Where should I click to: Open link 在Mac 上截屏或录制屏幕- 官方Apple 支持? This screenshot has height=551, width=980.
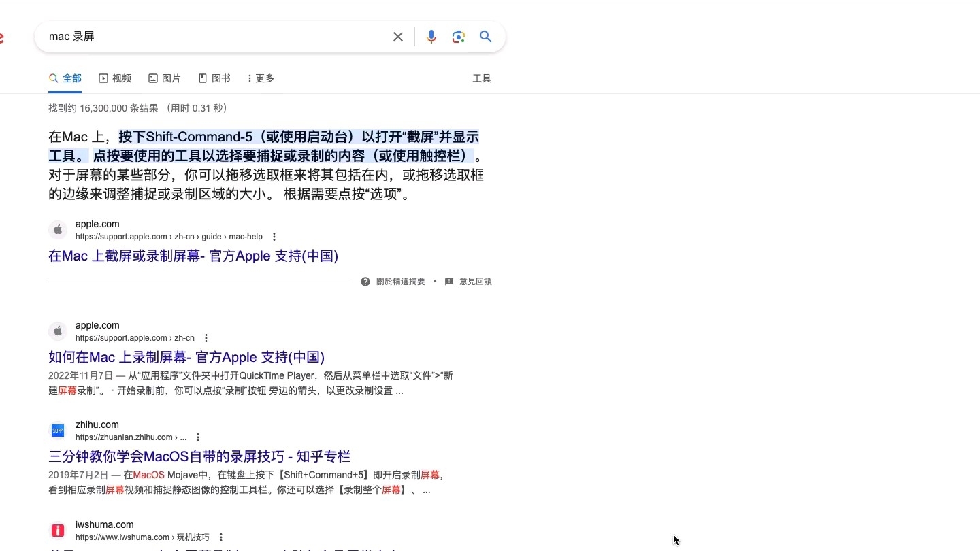(x=193, y=256)
